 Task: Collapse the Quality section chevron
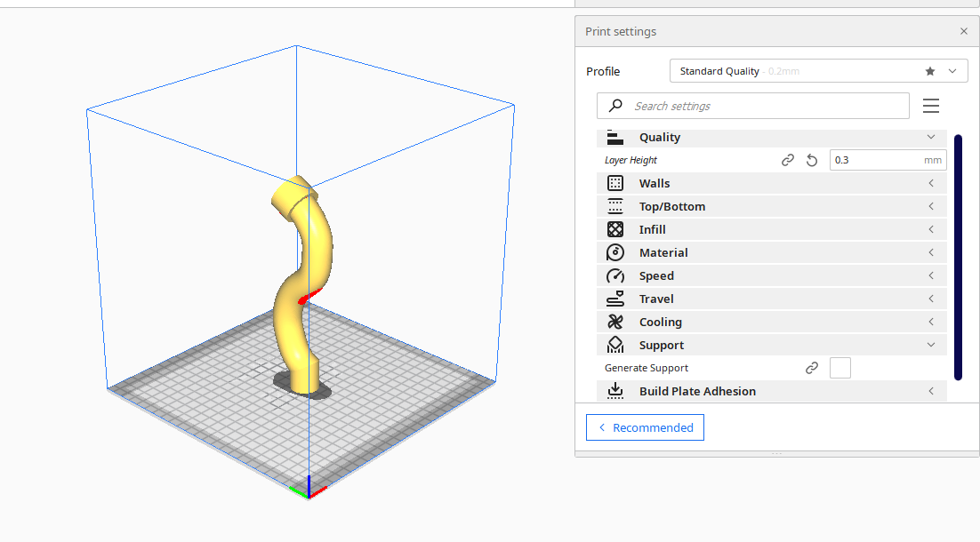click(930, 138)
